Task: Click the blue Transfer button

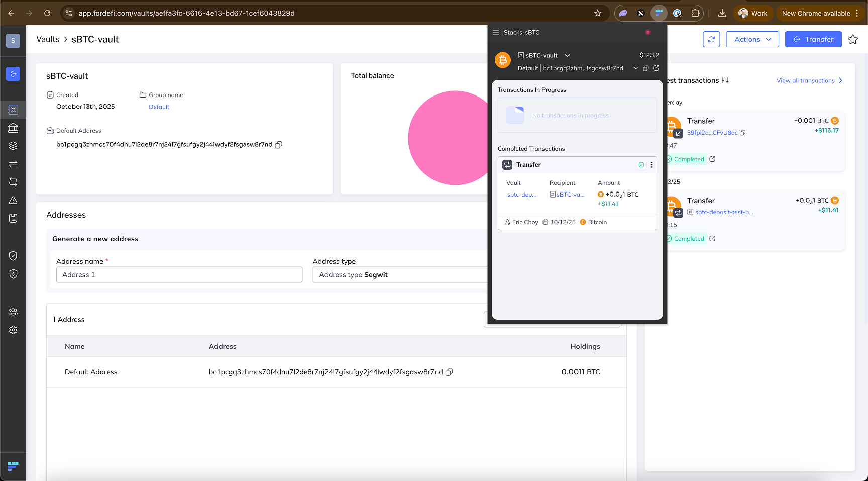Action: click(813, 39)
